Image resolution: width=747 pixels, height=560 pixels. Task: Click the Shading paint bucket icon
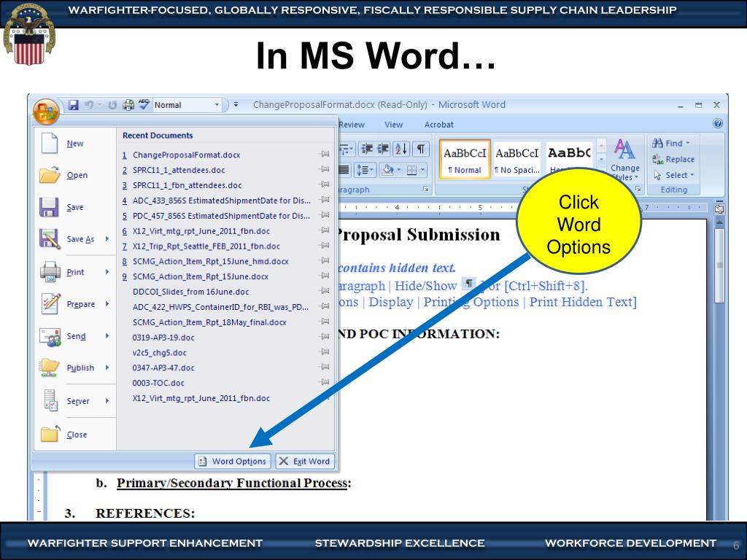388,169
